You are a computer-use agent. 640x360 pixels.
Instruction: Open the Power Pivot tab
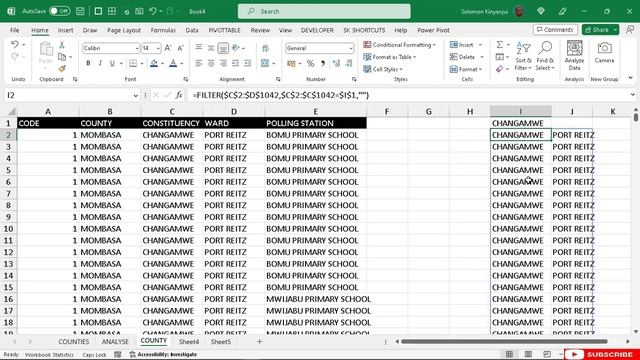[433, 30]
